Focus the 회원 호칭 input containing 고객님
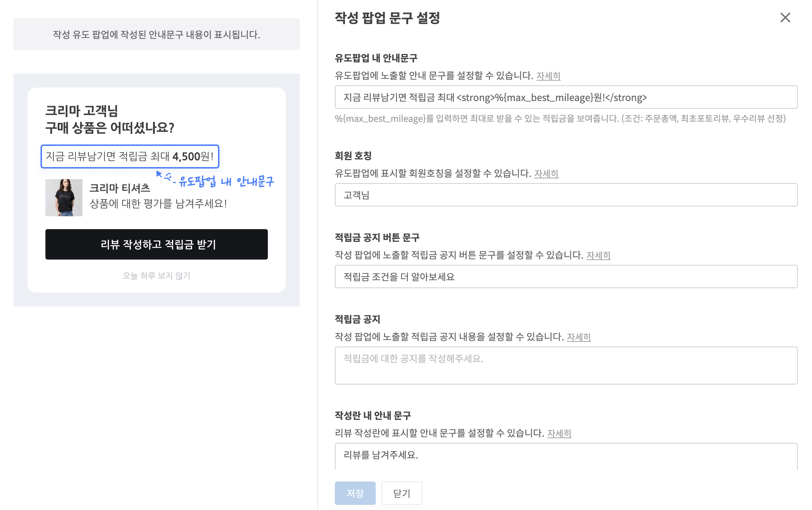 click(x=566, y=195)
